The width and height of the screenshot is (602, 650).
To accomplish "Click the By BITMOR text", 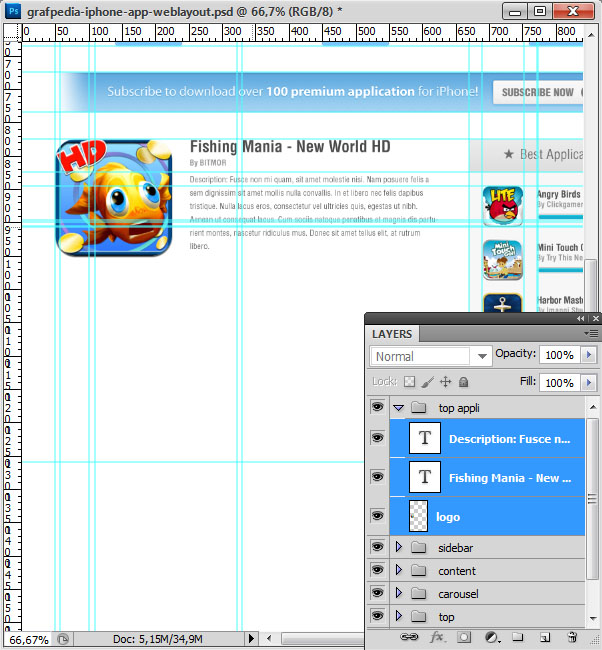I will point(208,163).
